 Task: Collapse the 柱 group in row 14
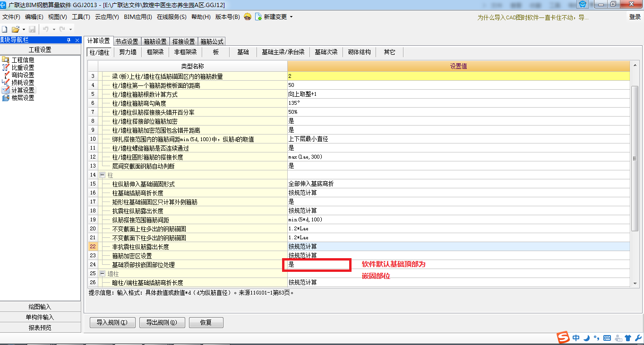tap(103, 175)
